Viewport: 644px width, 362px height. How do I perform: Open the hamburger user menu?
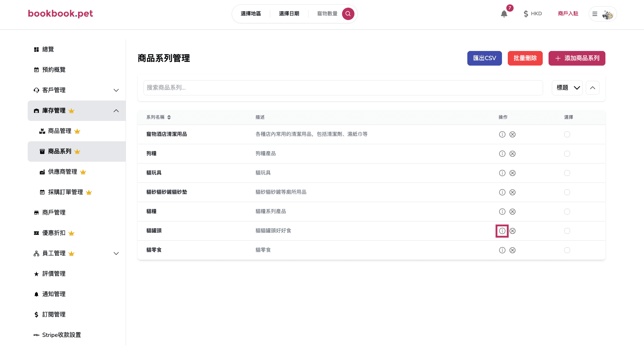coord(595,14)
